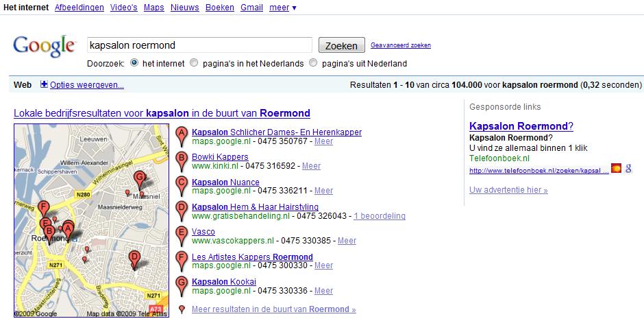644x321 pixels.
Task: Open Afbeeldingen in the top navigation
Action: click(79, 8)
